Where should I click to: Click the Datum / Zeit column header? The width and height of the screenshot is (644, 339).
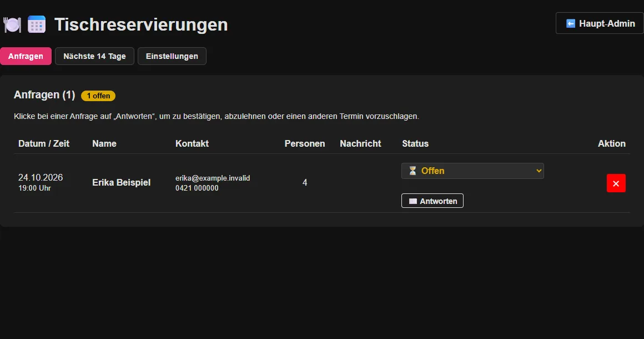(x=43, y=143)
